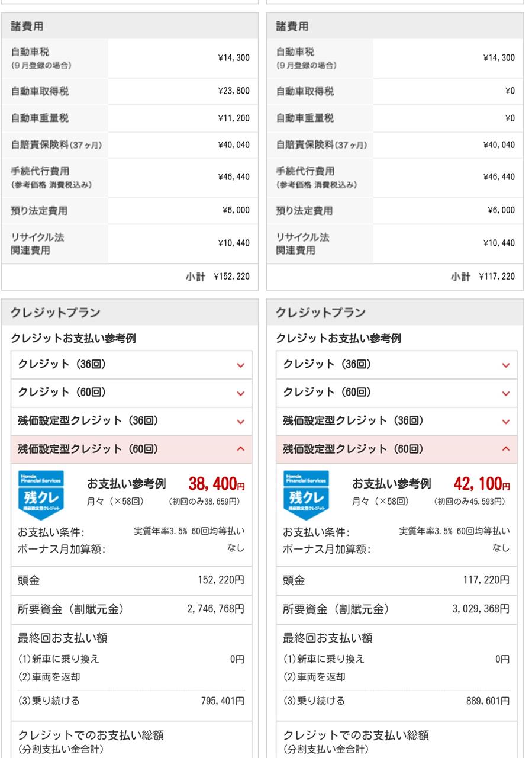
Task: Collapse left 残価設定型クレジット（60回） chevron
Action: pyautogui.click(x=240, y=449)
